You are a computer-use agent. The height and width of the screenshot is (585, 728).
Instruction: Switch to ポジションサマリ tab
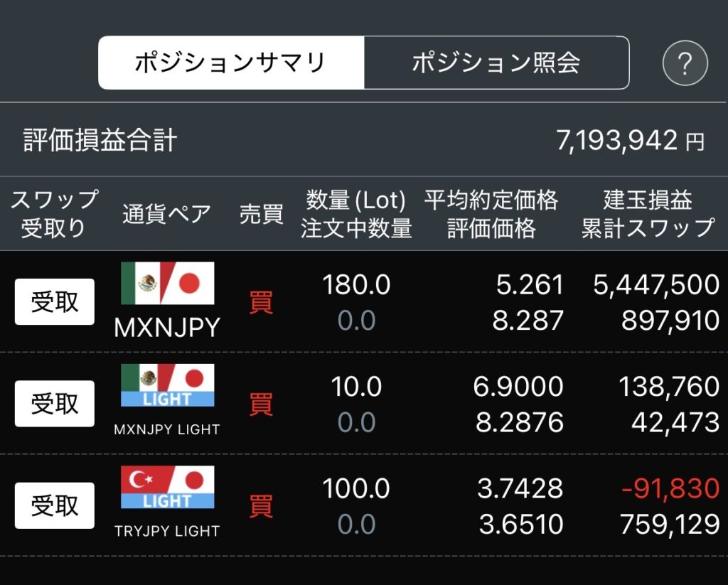[230, 63]
